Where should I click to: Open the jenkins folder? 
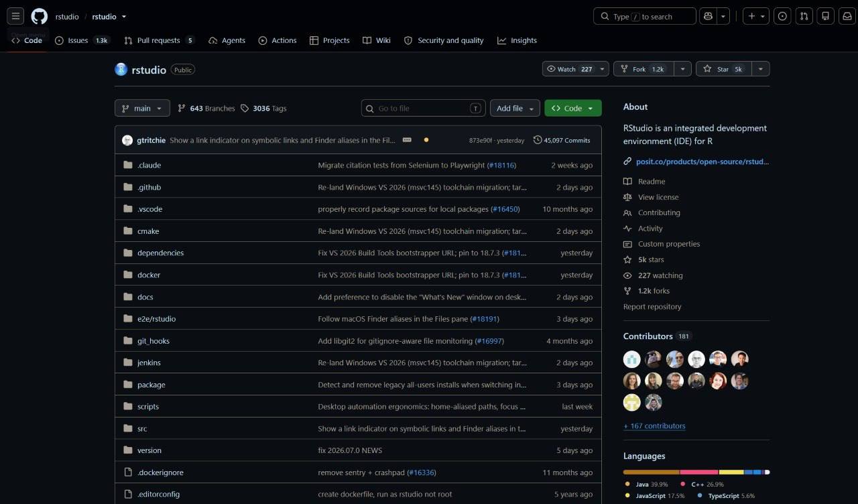149,363
